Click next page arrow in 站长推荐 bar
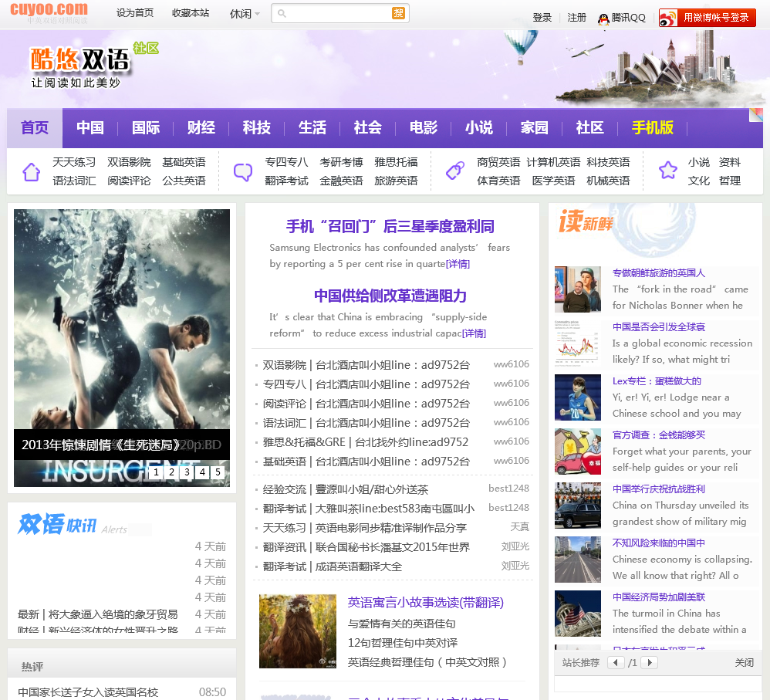 (650, 662)
